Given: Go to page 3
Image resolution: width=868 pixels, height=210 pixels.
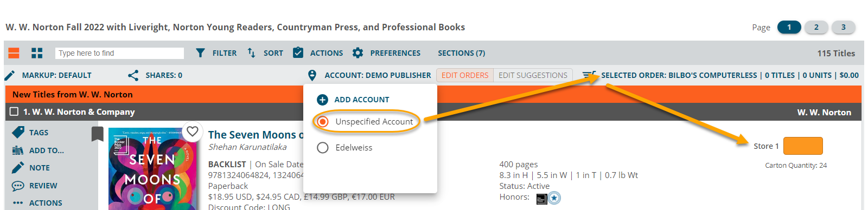Looking at the screenshot, I should coord(844,27).
